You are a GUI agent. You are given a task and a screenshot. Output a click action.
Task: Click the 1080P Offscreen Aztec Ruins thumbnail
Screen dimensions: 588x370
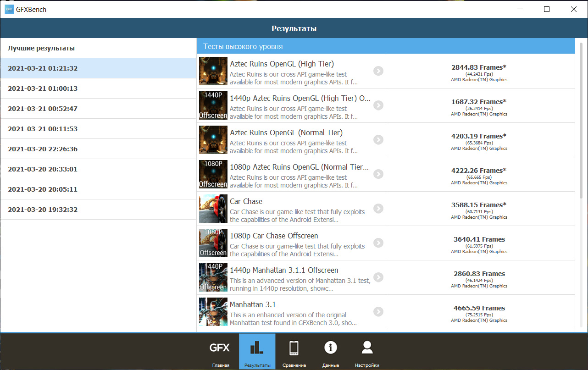(x=213, y=174)
